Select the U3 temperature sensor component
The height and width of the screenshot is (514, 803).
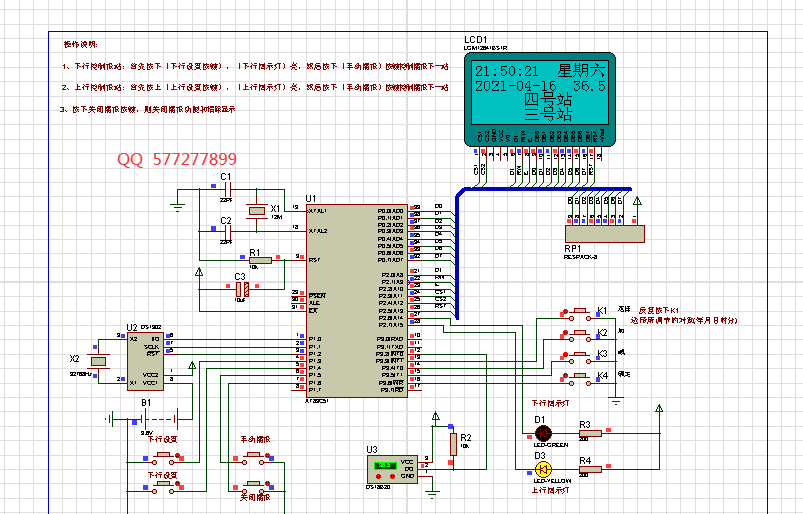tap(392, 469)
